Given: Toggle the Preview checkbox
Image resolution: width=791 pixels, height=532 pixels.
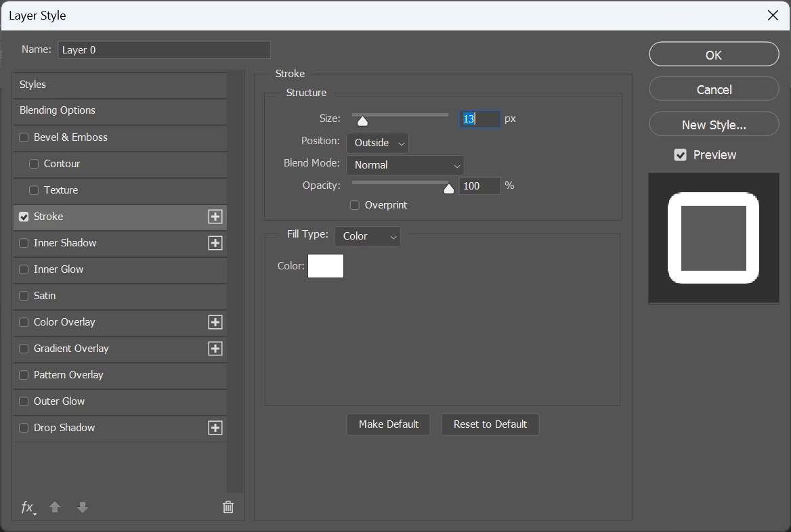Looking at the screenshot, I should click(680, 155).
